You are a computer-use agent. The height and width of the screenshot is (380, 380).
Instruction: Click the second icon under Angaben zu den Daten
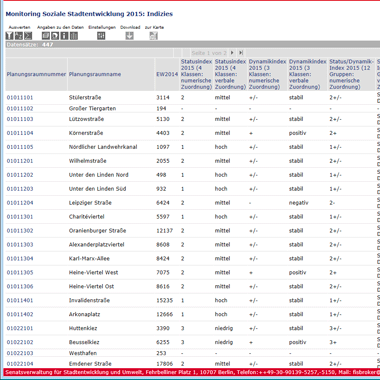click(55, 36)
